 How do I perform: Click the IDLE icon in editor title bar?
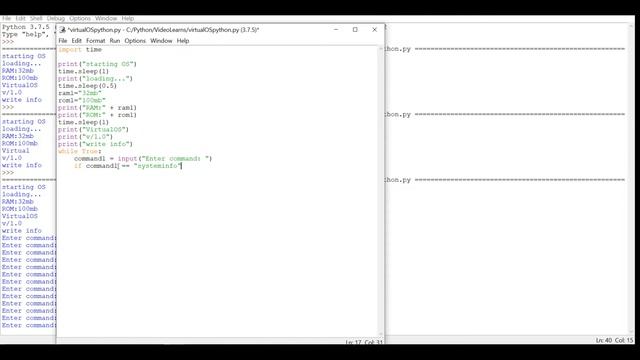click(62, 29)
